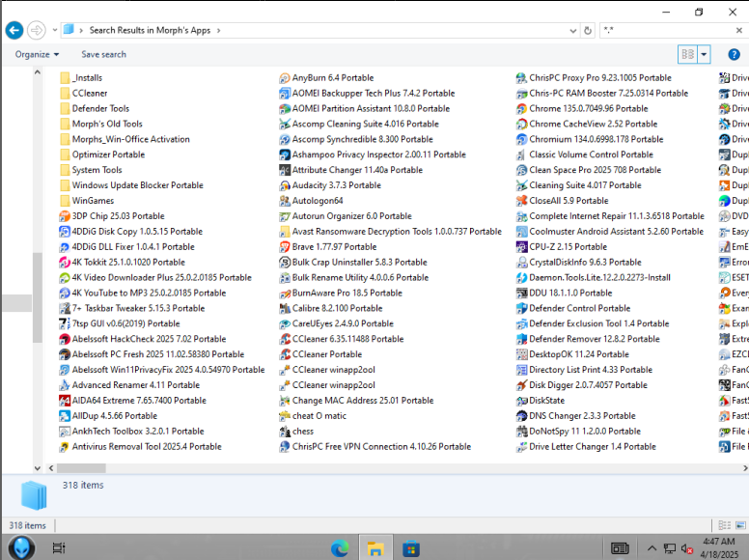Select Advanced Renamer 4.11 icon
The height and width of the screenshot is (560, 749).
[65, 385]
